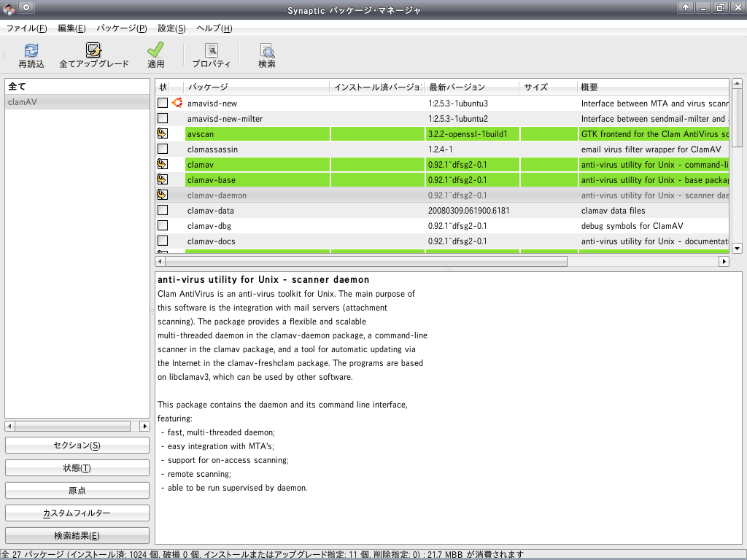Select the clamav-daemon package name
Viewport: 747px width, 560px height.
[x=217, y=195]
